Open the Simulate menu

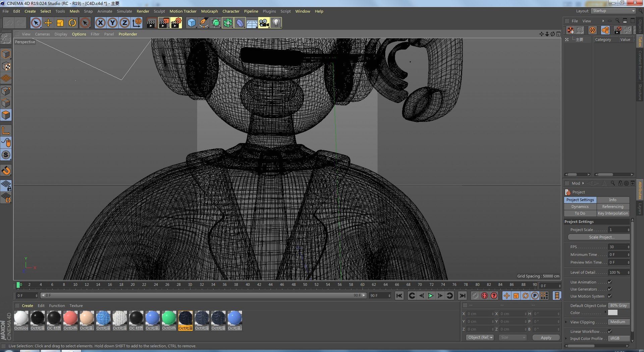coord(124,11)
